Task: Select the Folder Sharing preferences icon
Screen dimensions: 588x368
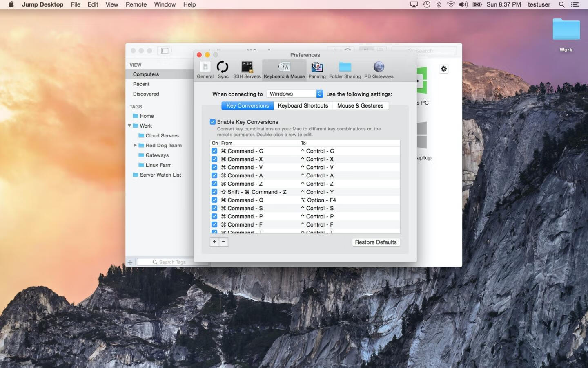Action: click(345, 70)
